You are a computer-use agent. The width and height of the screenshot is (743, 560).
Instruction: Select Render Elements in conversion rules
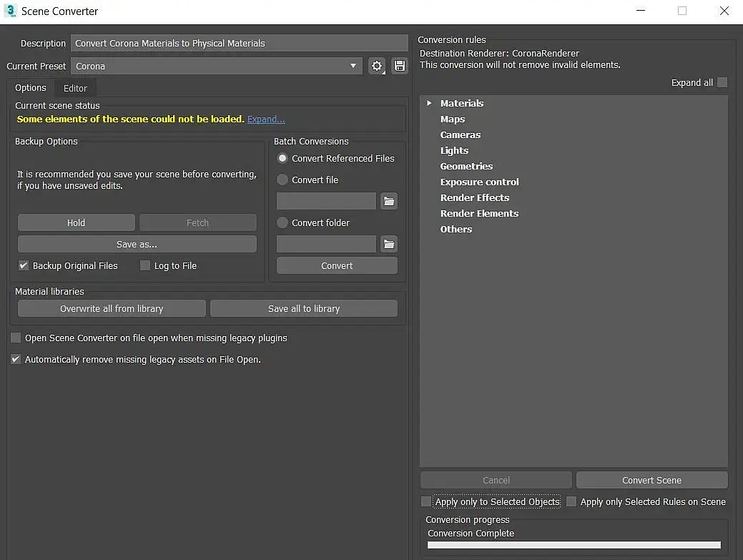[x=480, y=213]
